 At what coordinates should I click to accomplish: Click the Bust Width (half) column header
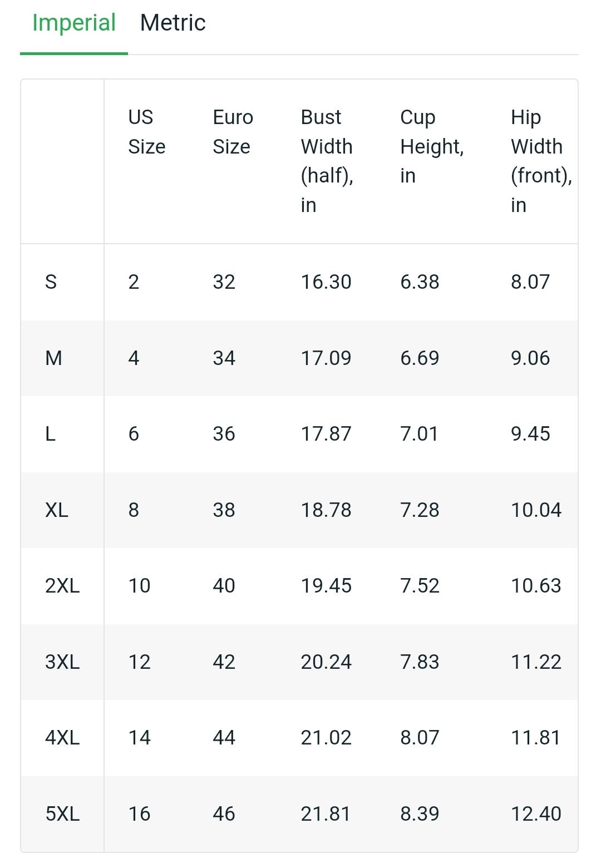pyautogui.click(x=327, y=161)
